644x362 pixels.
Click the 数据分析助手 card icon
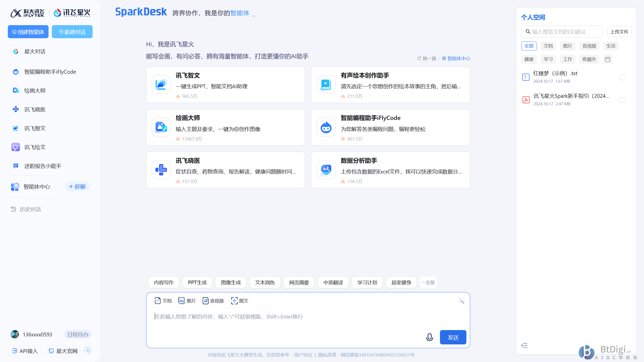(326, 170)
